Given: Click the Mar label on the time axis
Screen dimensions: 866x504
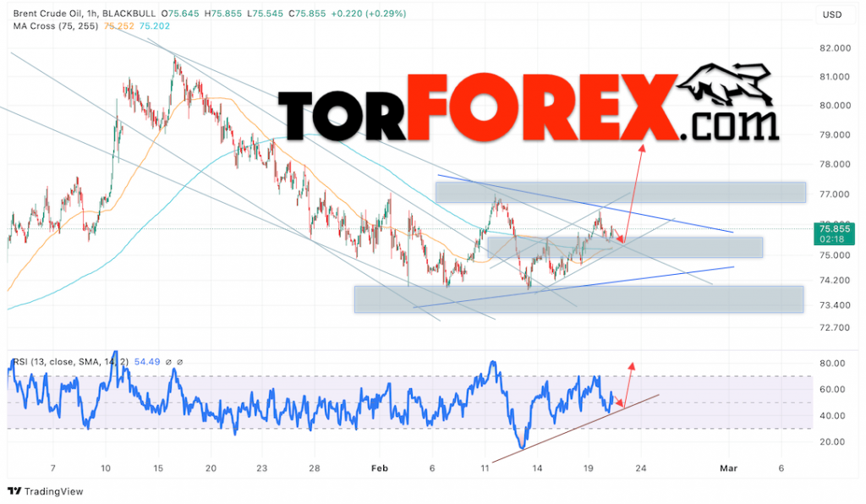Looking at the screenshot, I should coord(728,468).
